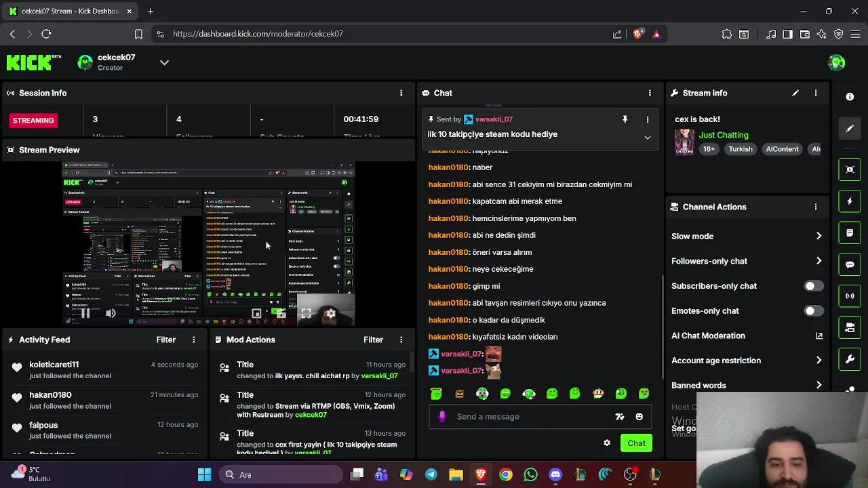868x488 pixels.
Task: Open Mod Actions Filter
Action: pos(373,340)
